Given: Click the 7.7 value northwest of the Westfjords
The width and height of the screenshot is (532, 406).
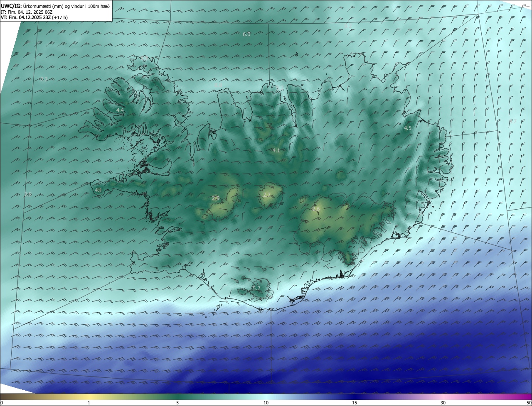Looking at the screenshot, I should [x=44, y=79].
